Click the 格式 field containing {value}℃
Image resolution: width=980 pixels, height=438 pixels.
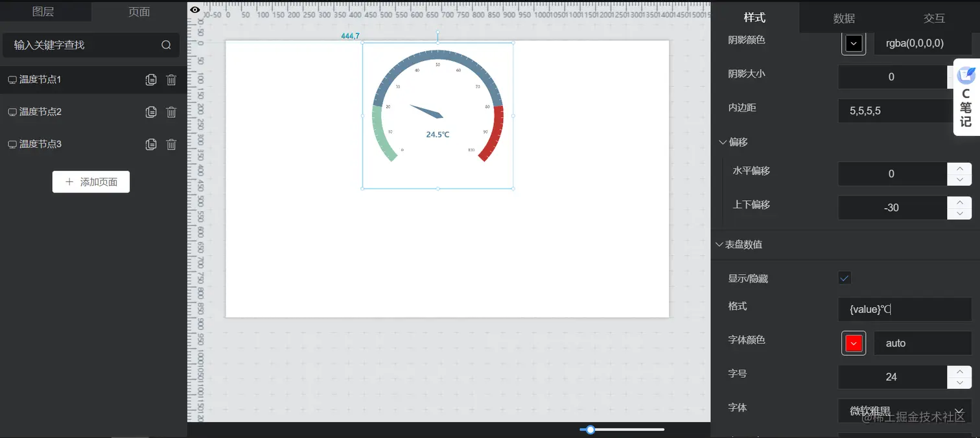click(x=905, y=309)
